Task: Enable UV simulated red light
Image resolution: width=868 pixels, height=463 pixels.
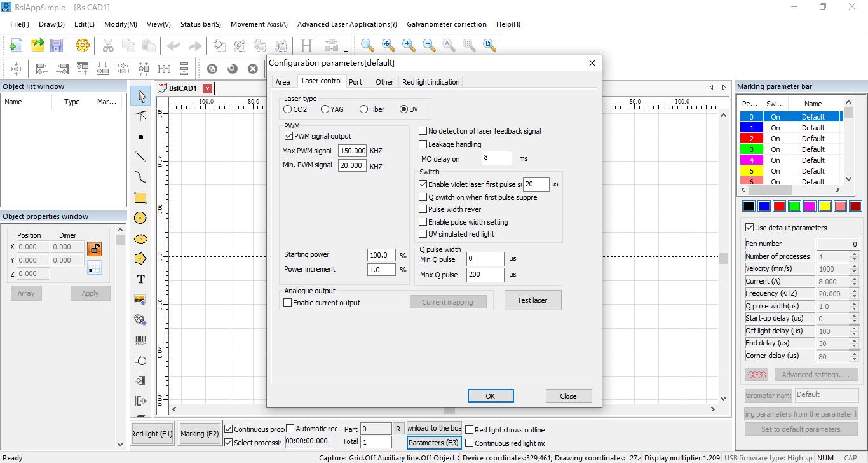Action: pos(423,234)
